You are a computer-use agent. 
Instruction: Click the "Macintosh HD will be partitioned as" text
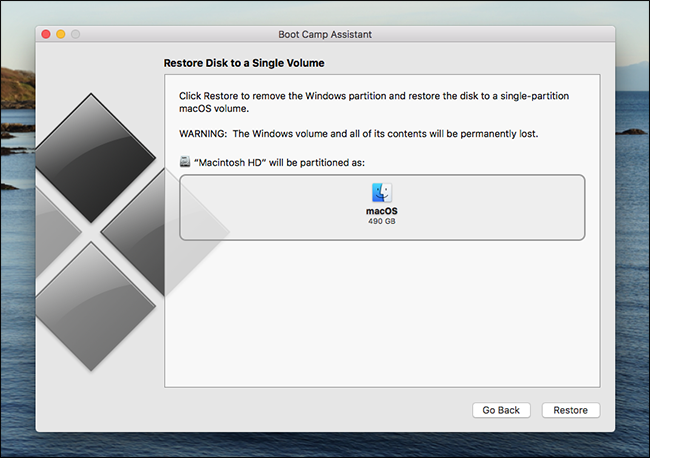279,162
